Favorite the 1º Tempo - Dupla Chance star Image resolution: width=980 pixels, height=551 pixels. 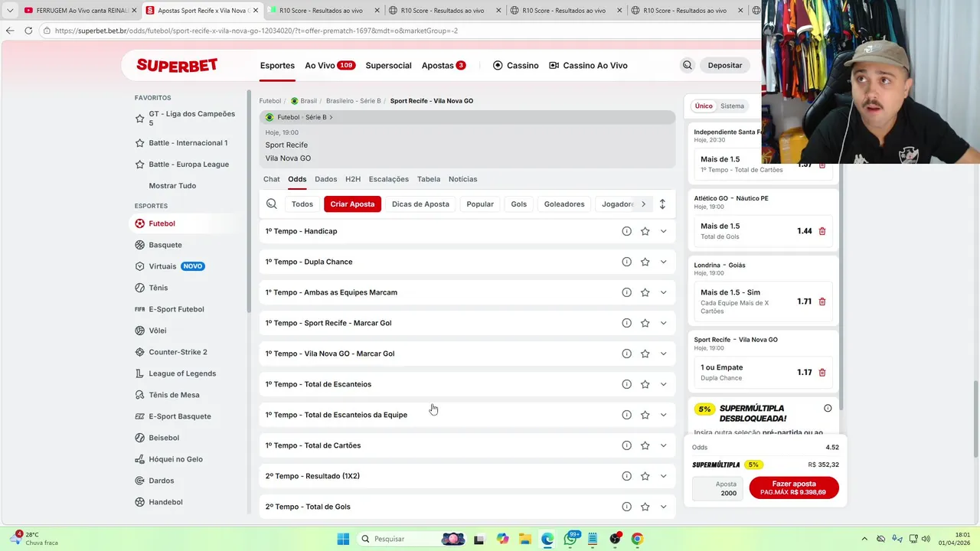(x=645, y=262)
